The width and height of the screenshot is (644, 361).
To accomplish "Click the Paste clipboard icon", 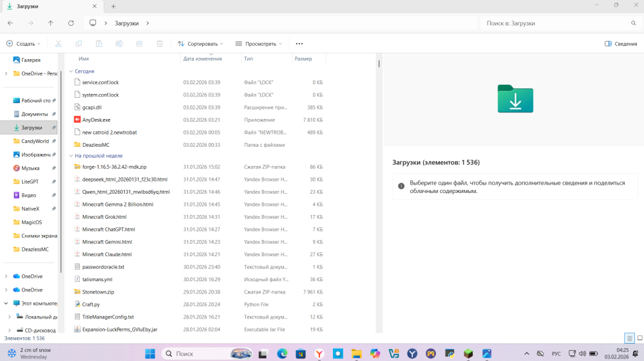I will [x=99, y=44].
